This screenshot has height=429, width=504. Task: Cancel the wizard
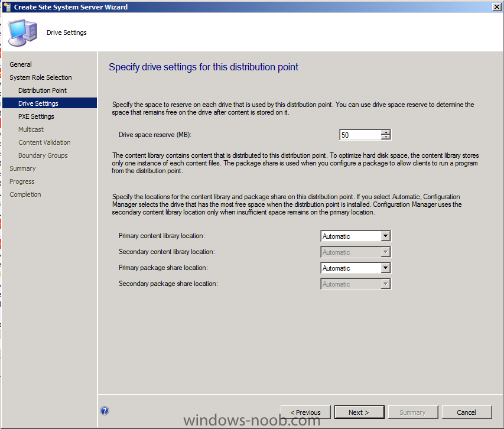[467, 412]
